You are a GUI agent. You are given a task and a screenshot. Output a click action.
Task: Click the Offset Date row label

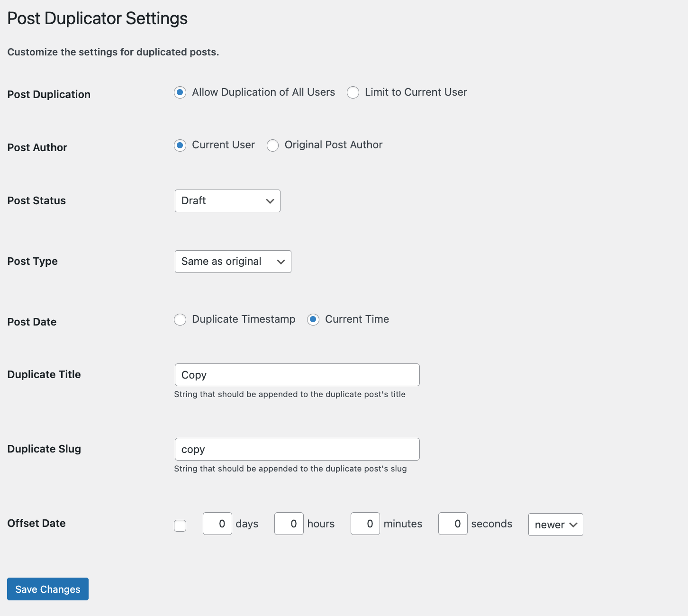point(36,524)
